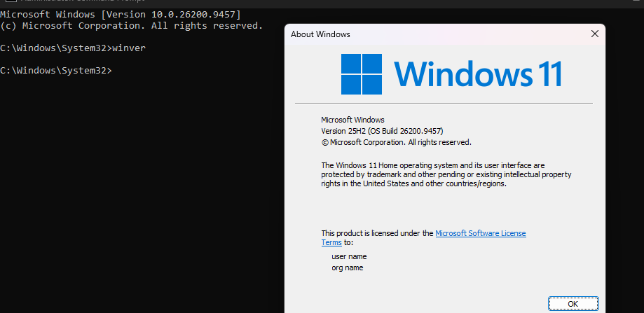The height and width of the screenshot is (313, 644).
Task: Click the 'winver' command line in Command Prompt
Action: click(x=73, y=48)
